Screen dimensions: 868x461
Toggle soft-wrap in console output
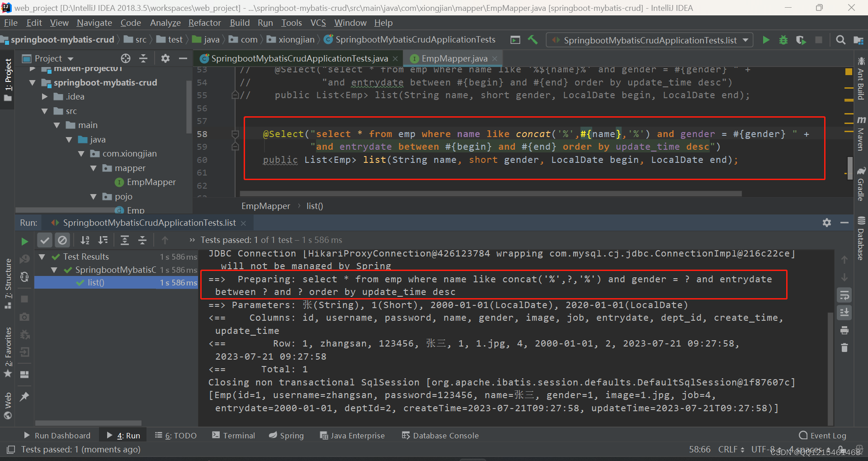coord(844,295)
